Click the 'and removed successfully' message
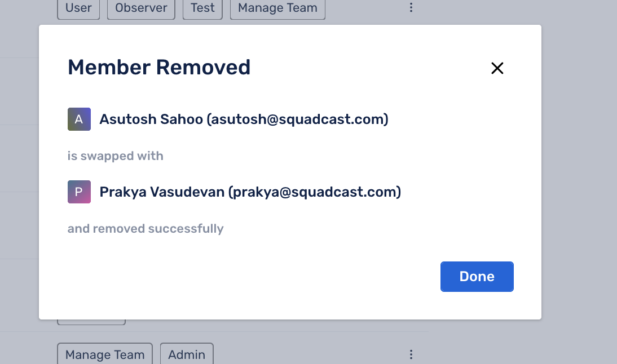 (146, 229)
